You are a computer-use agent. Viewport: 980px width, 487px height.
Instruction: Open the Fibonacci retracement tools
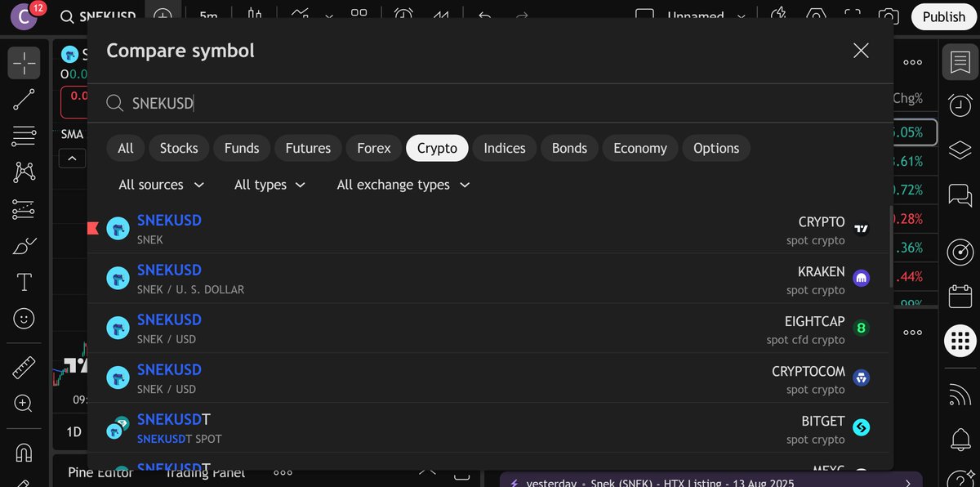coord(24,136)
